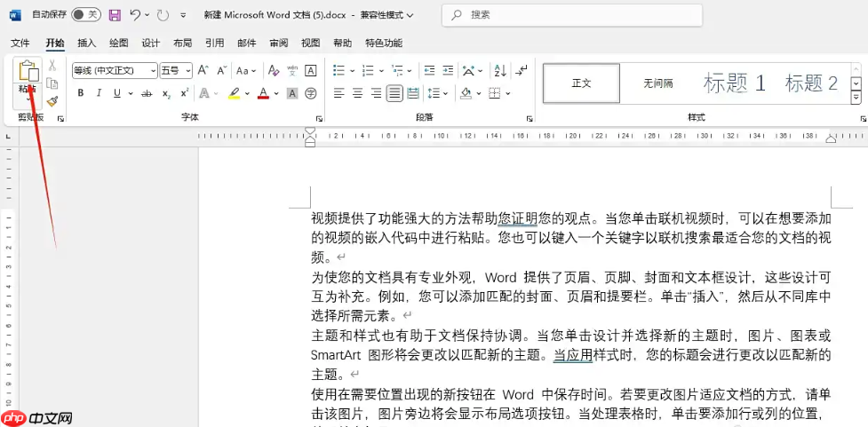Apply superscript formatting
This screenshot has width=868, height=427.
point(185,93)
